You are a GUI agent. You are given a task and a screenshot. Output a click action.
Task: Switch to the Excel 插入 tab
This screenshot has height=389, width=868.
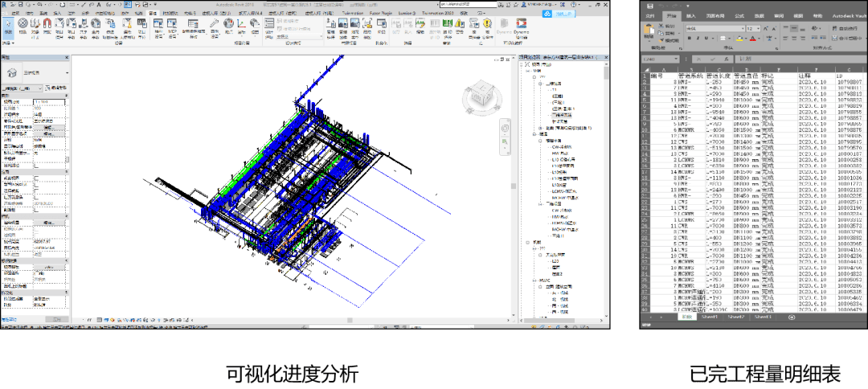pyautogui.click(x=691, y=15)
